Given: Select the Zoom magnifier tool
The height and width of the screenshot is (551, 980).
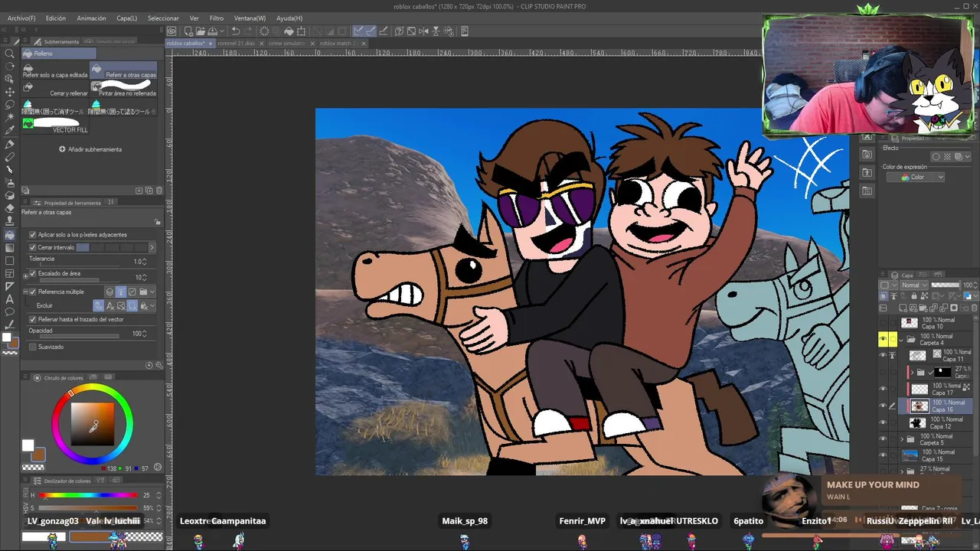Looking at the screenshot, I should (10, 53).
